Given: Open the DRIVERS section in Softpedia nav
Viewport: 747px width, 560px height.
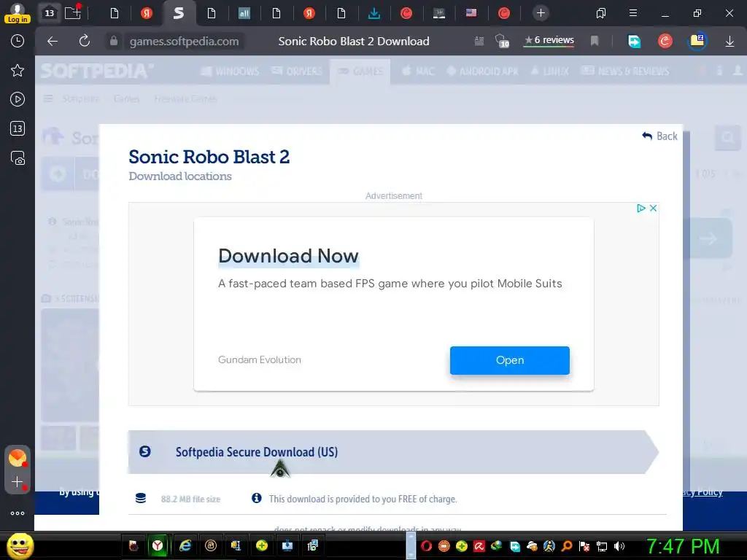Looking at the screenshot, I should pyautogui.click(x=296, y=71).
